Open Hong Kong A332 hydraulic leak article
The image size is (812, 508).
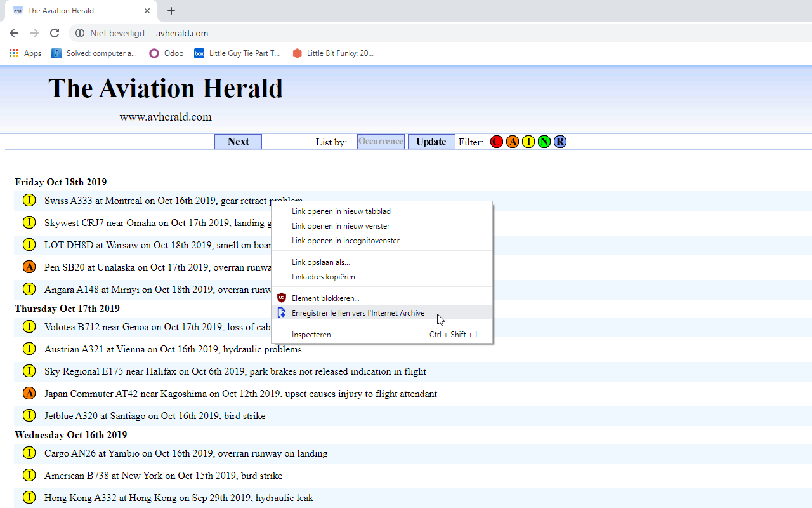point(179,498)
